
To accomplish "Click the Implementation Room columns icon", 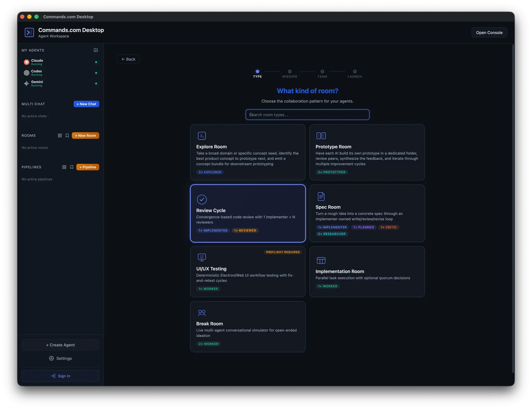I will [321, 260].
